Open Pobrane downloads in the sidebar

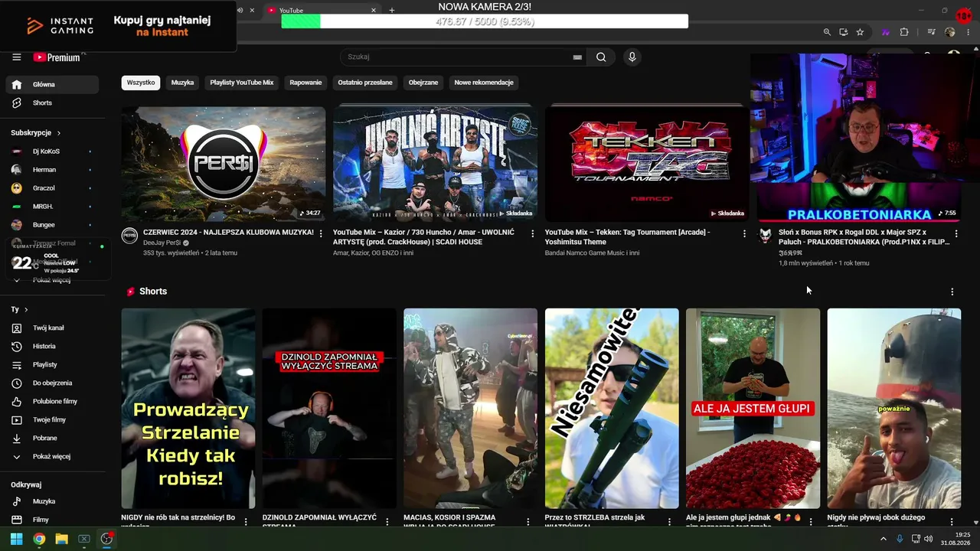tap(52, 438)
